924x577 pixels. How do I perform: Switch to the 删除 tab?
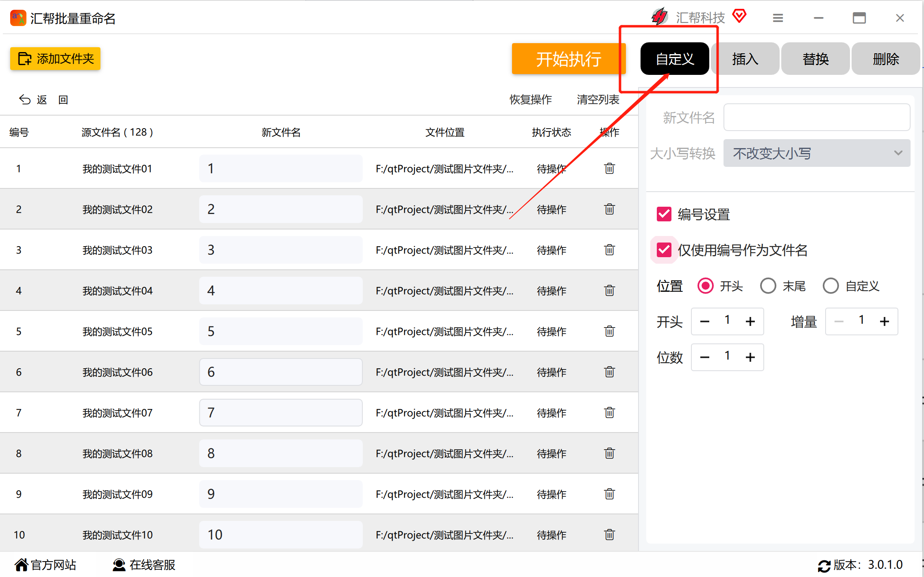[x=886, y=59]
